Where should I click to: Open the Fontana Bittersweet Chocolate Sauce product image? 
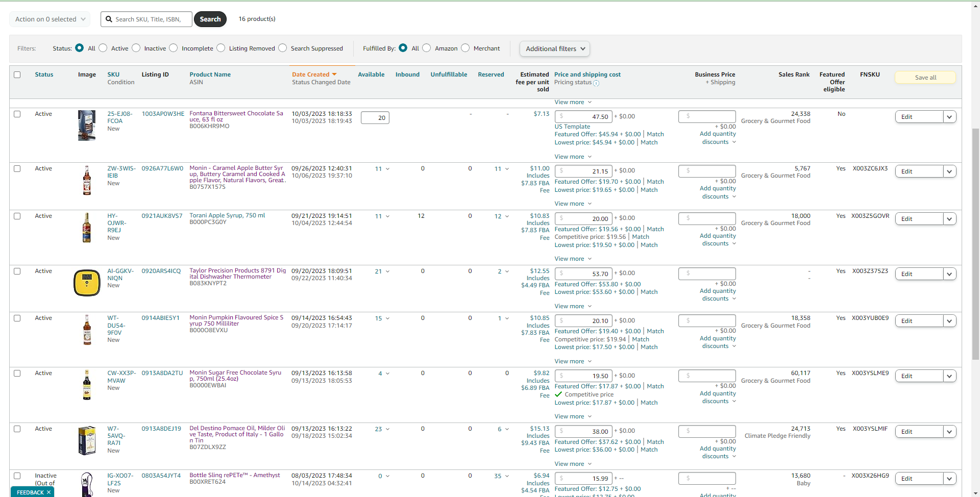[x=87, y=126]
